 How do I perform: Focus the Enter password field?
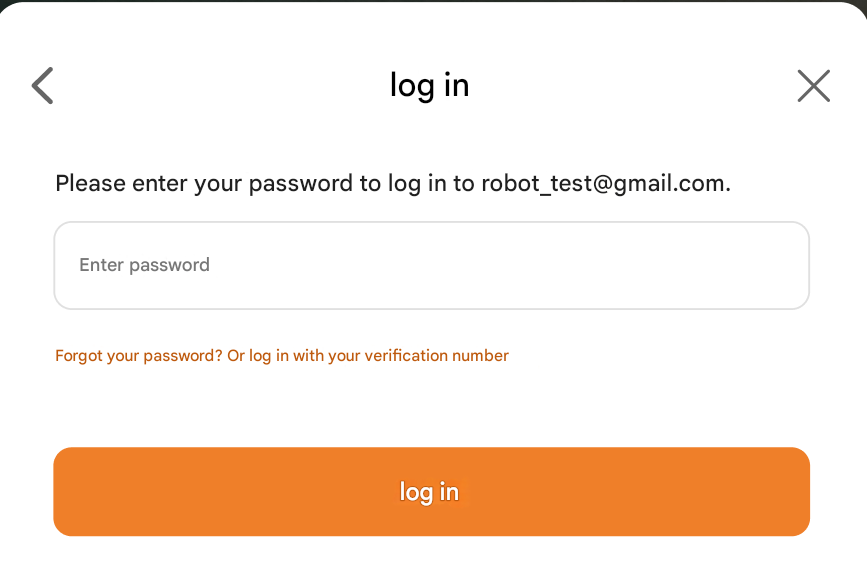[x=431, y=265]
